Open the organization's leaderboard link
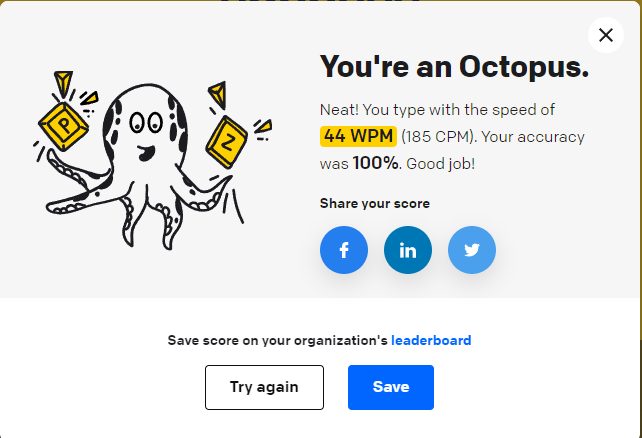This screenshot has height=438, width=642. 431,340
